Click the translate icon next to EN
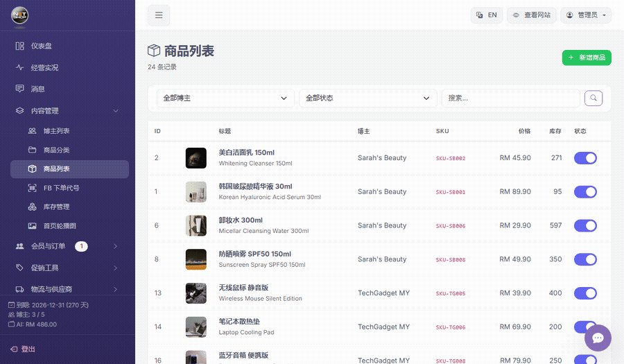 pyautogui.click(x=480, y=15)
